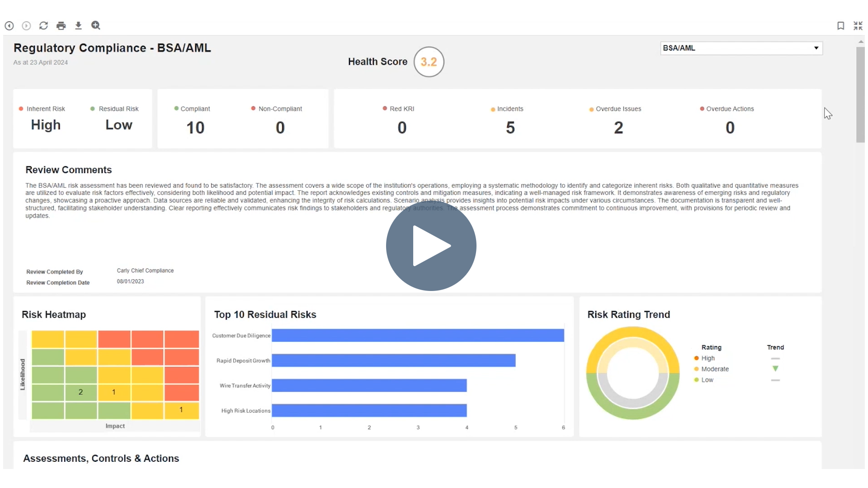
Task: Exit fullscreen with the collapse icon
Action: pos(858,26)
